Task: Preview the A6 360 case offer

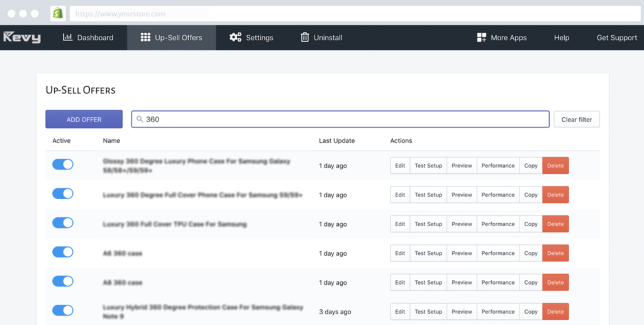Action: pos(462,253)
